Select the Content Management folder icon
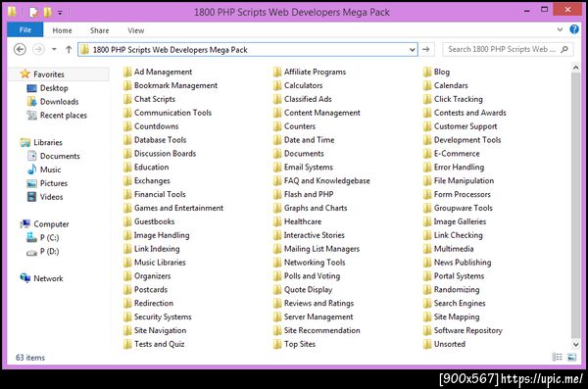The image size is (588, 389). [x=277, y=113]
